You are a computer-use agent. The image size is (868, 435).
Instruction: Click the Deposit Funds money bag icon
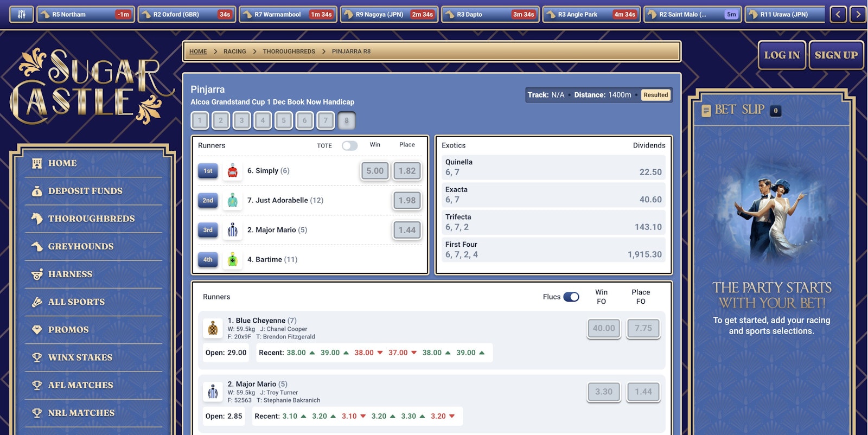(x=37, y=191)
